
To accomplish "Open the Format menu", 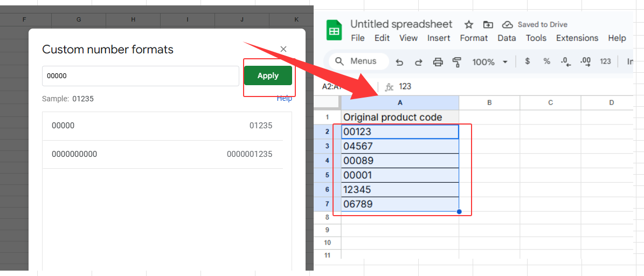I will [474, 38].
